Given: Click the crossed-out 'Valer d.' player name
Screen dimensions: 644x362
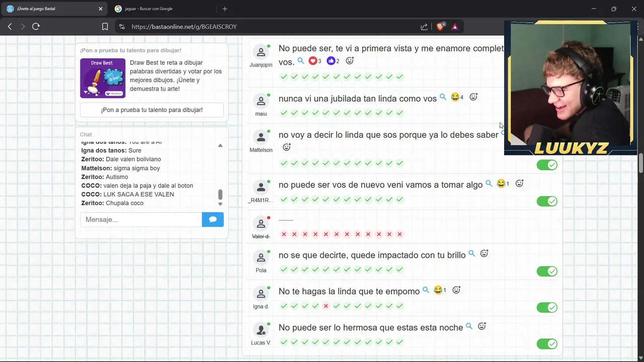Looking at the screenshot, I should click(261, 236).
